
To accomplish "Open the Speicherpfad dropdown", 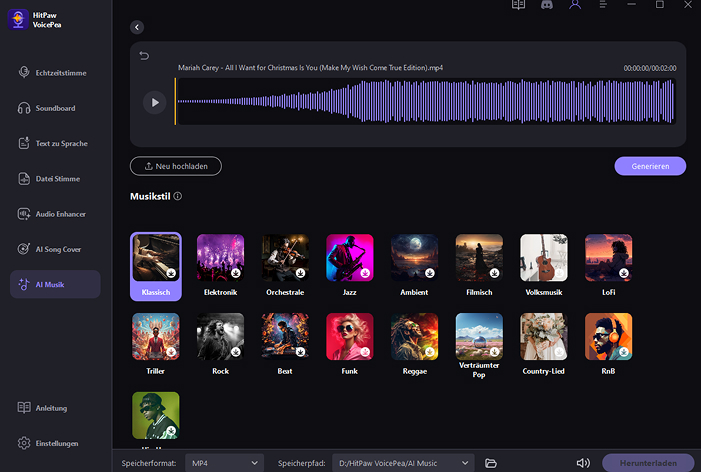I will [x=403, y=463].
